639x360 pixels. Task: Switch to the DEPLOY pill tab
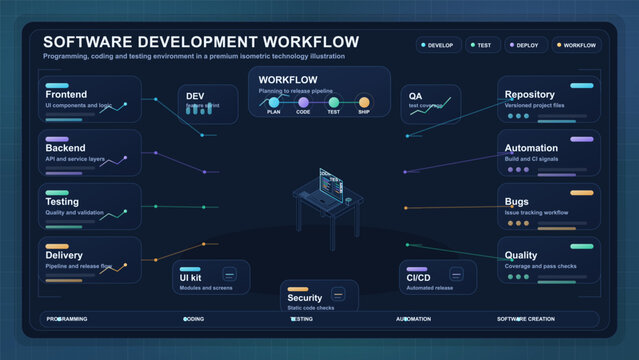[526, 45]
